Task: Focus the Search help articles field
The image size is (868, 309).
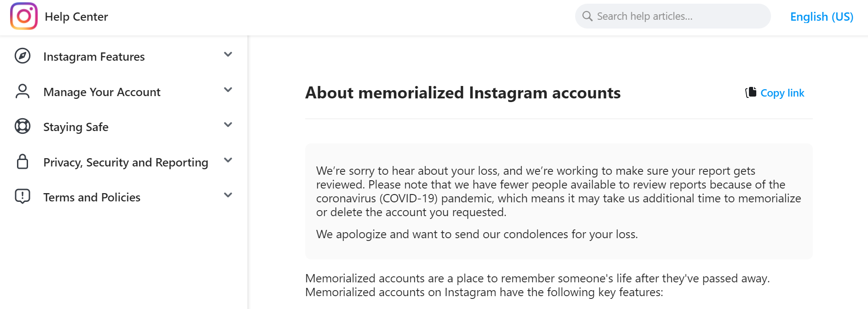Action: 673,16
